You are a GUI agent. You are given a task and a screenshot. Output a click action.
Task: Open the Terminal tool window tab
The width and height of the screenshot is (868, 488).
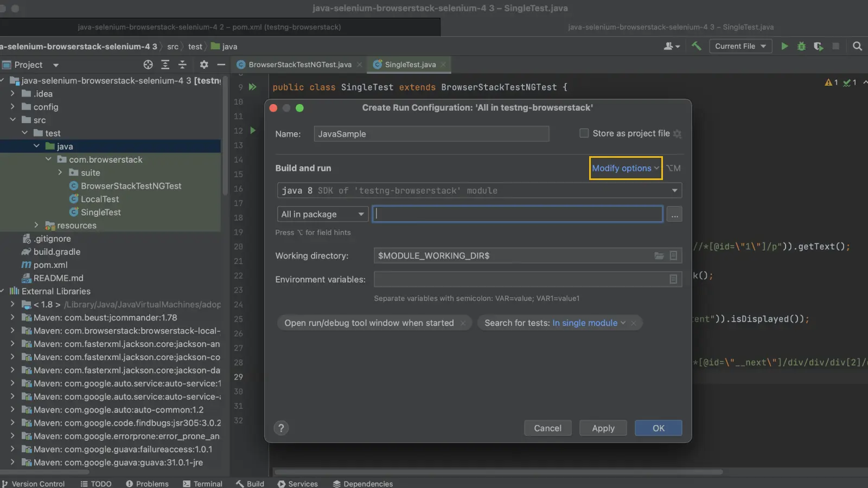click(x=203, y=484)
